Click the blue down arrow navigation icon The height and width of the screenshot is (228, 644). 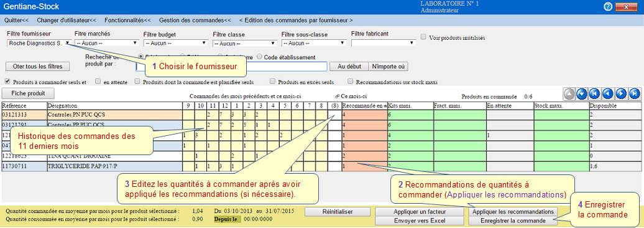[x=582, y=94]
